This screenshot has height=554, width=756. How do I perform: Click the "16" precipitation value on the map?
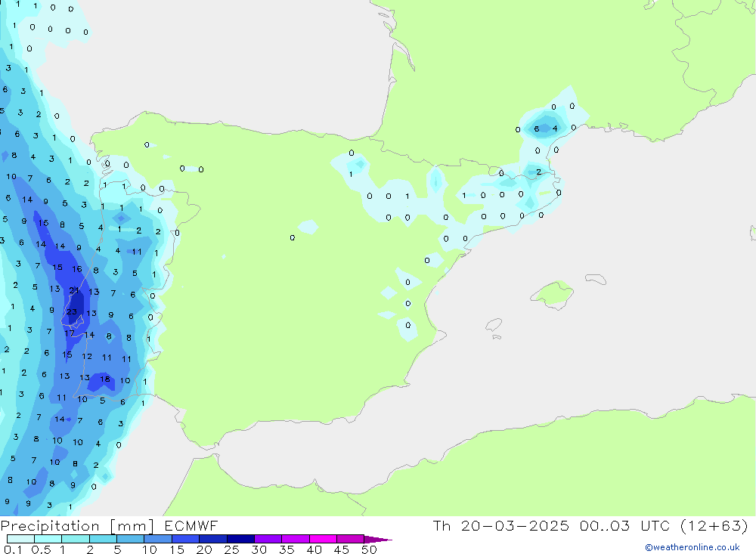(x=77, y=269)
